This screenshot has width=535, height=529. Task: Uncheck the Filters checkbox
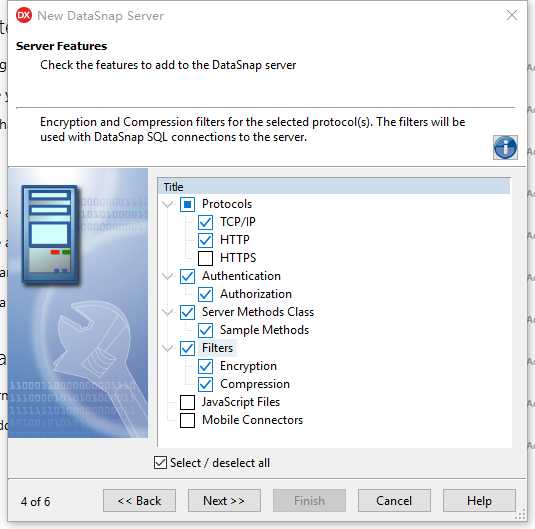click(187, 348)
